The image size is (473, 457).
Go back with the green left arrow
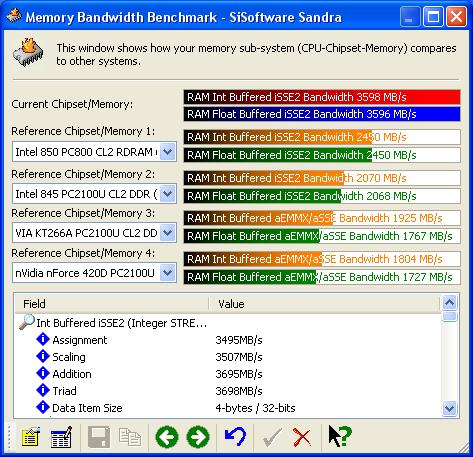point(167,437)
